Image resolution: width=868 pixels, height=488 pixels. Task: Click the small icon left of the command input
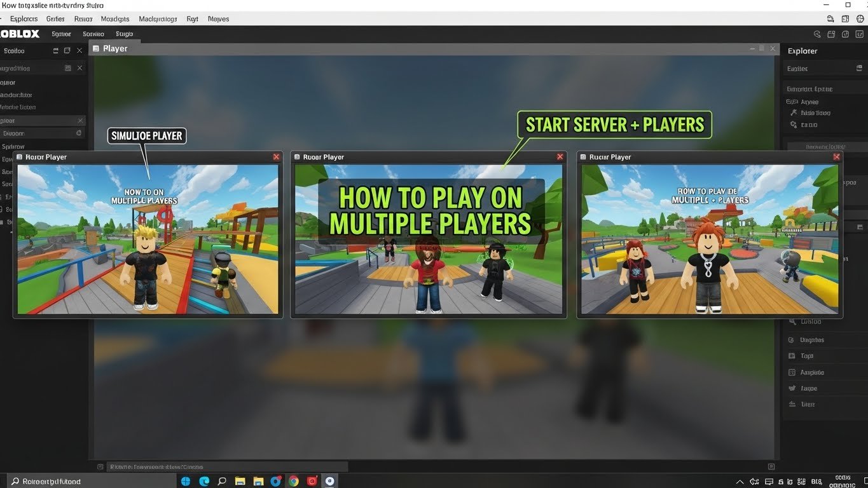click(x=100, y=467)
